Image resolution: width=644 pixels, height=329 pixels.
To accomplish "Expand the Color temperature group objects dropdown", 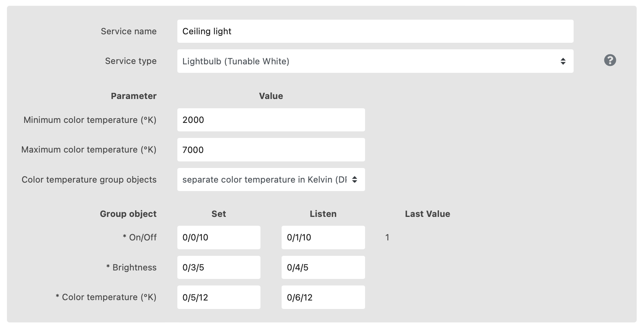I will click(271, 180).
